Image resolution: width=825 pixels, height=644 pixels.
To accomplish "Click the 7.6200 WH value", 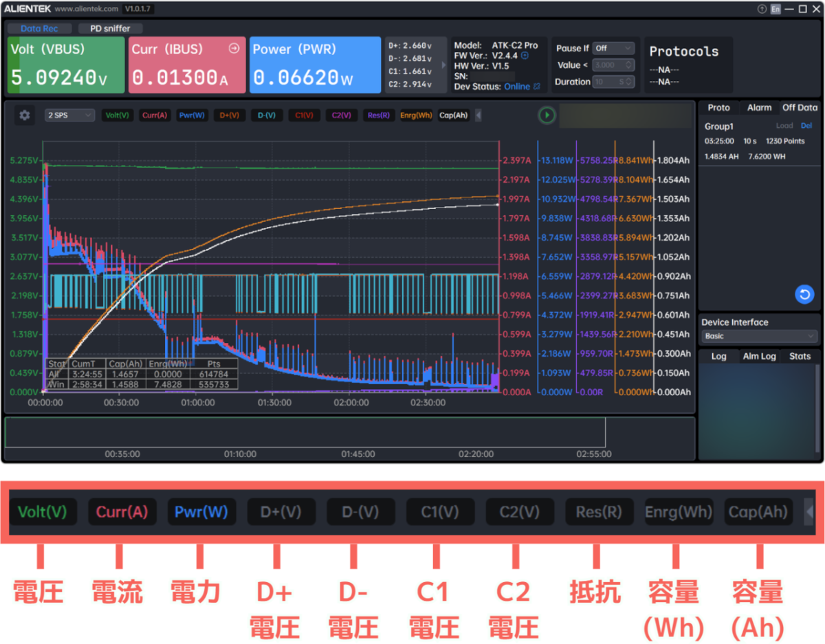I will pos(766,157).
